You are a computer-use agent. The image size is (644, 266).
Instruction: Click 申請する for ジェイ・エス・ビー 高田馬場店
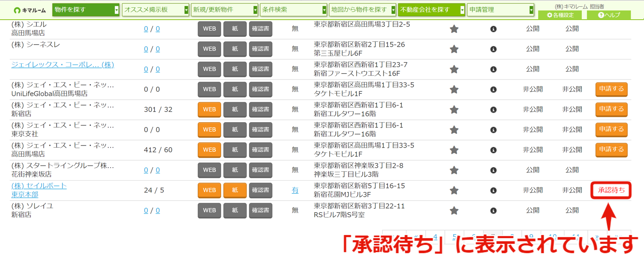coord(611,149)
